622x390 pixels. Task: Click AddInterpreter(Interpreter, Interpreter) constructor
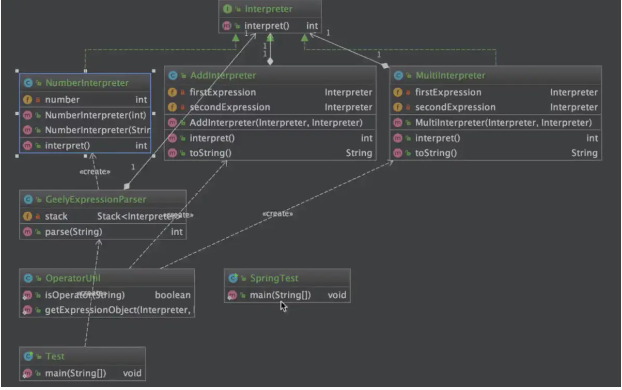(x=270, y=123)
